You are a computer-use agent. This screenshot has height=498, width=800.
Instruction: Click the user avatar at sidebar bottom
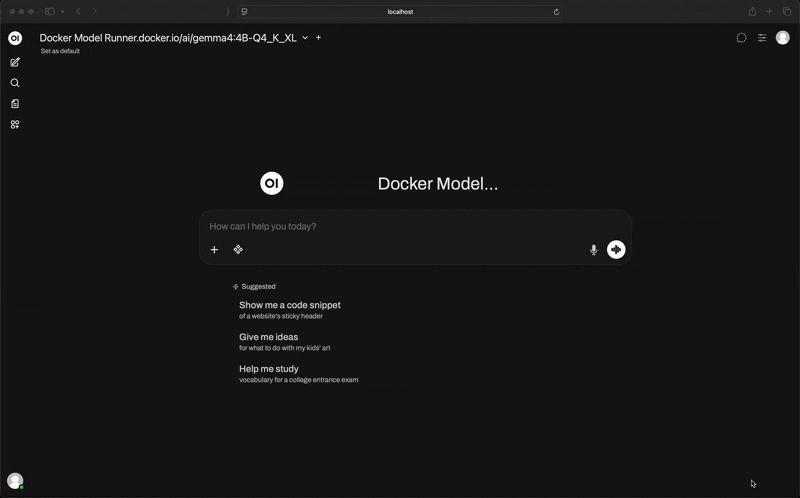pos(15,481)
